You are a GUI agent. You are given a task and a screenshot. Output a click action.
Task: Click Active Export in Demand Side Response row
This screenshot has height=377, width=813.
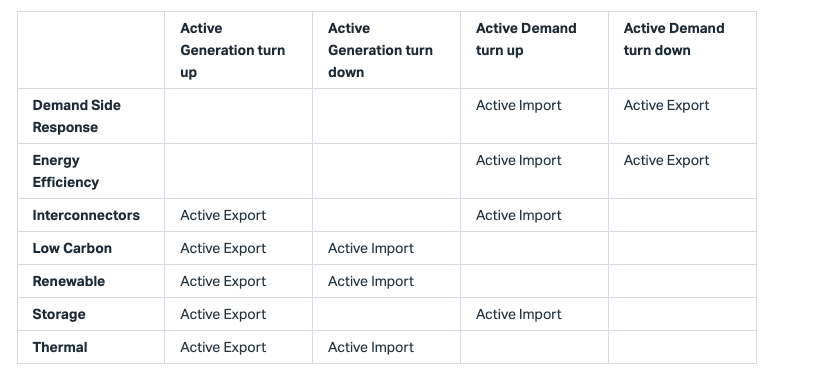coord(666,105)
